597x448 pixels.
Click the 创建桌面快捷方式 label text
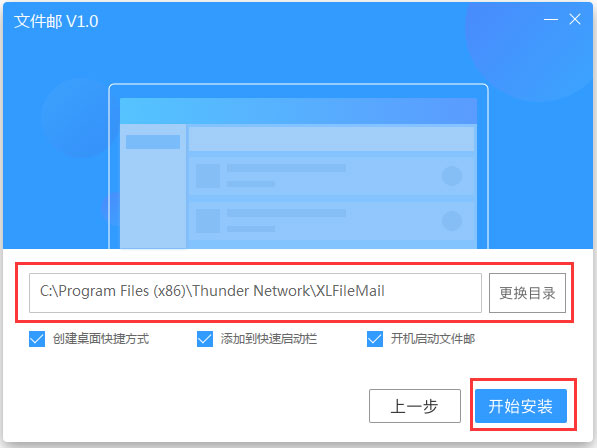[101, 339]
